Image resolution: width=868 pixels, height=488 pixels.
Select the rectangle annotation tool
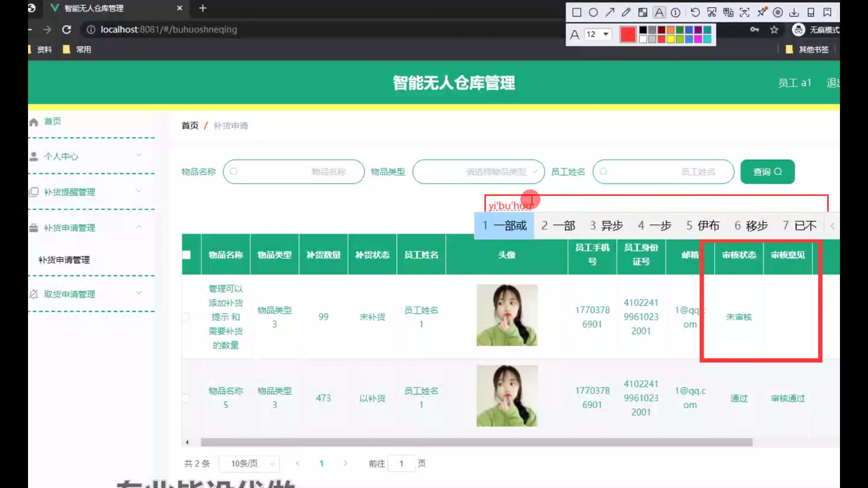(576, 12)
